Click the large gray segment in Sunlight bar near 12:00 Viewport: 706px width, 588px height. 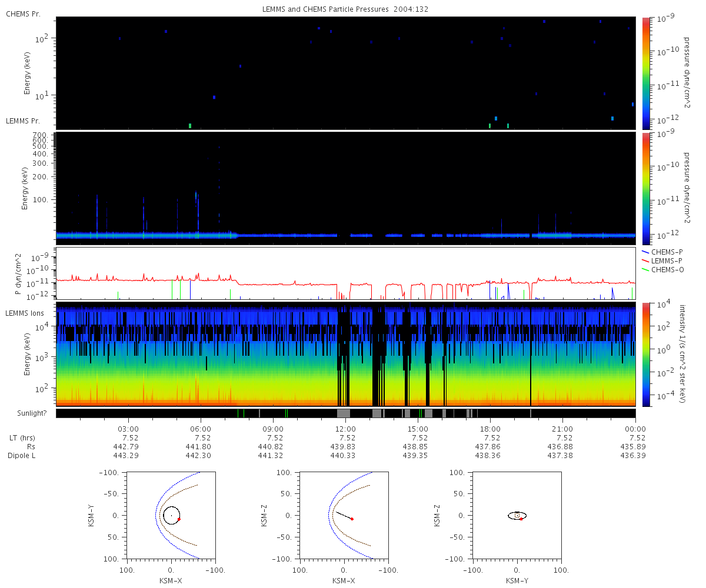pyautogui.click(x=344, y=413)
